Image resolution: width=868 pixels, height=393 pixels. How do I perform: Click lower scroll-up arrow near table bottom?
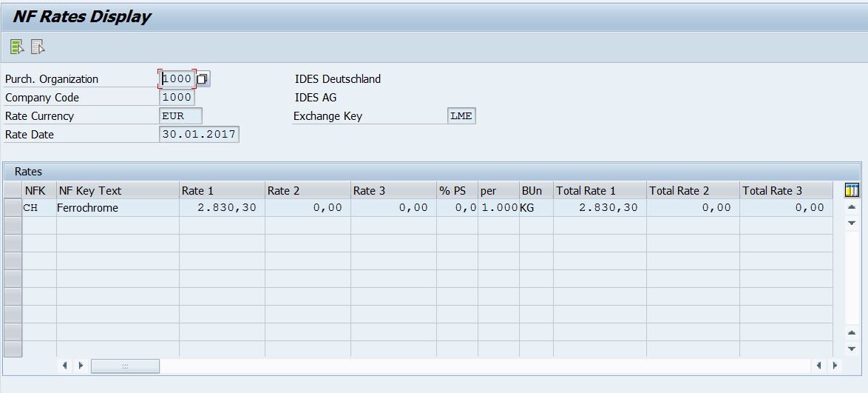[851, 333]
